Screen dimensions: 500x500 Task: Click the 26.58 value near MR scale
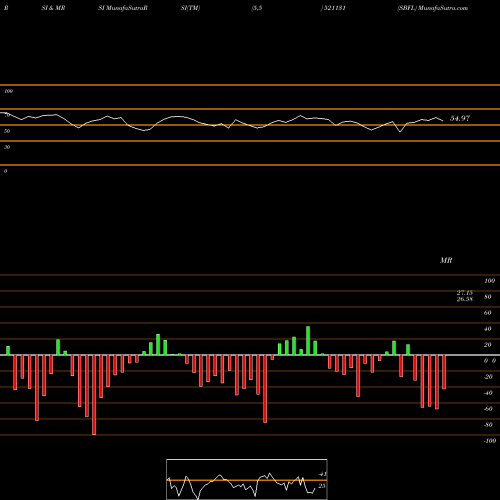465,299
